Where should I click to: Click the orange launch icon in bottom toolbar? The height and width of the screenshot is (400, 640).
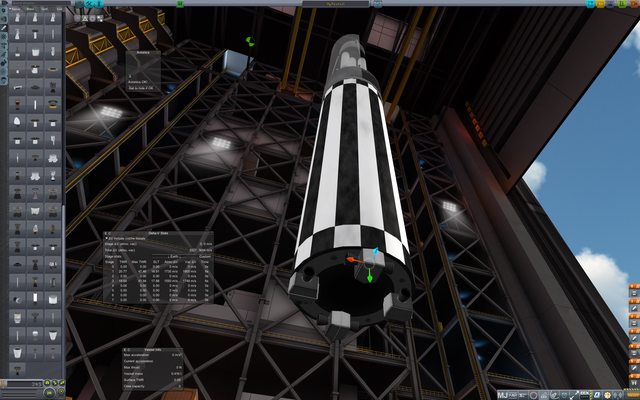click(x=632, y=395)
